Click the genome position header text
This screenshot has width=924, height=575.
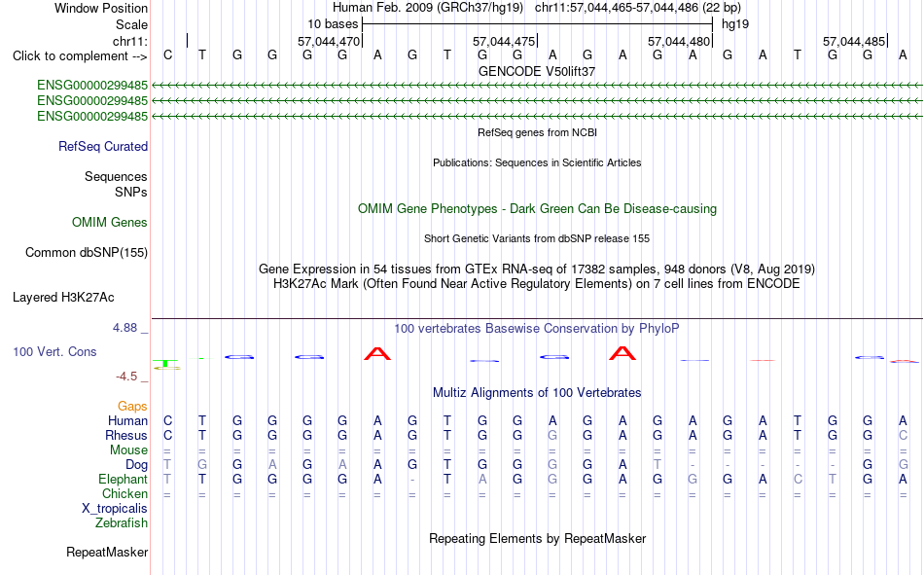click(537, 8)
